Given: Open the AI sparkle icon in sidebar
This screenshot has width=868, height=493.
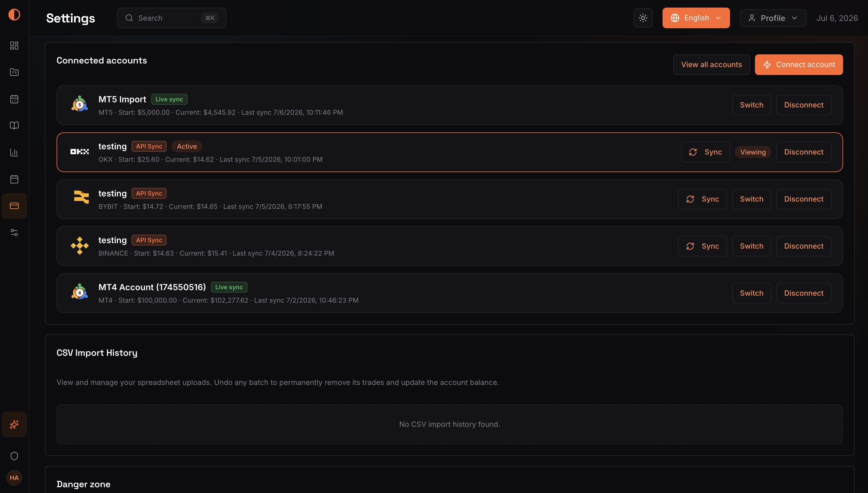Looking at the screenshot, I should [x=14, y=425].
